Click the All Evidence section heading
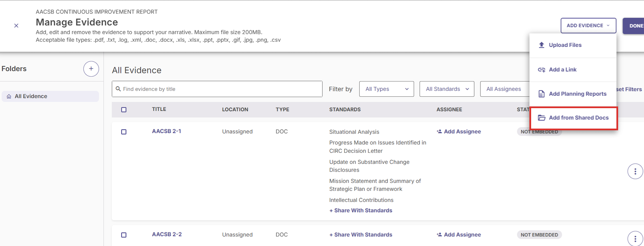The height and width of the screenshot is (246, 644). tap(137, 70)
